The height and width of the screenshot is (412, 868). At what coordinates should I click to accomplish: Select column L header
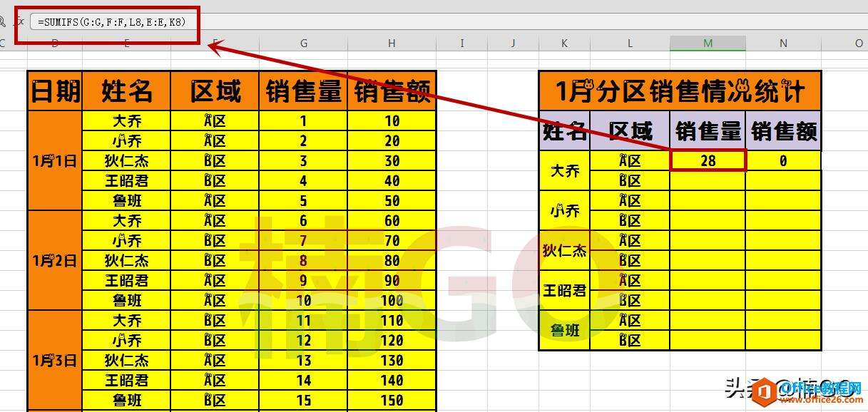[630, 43]
